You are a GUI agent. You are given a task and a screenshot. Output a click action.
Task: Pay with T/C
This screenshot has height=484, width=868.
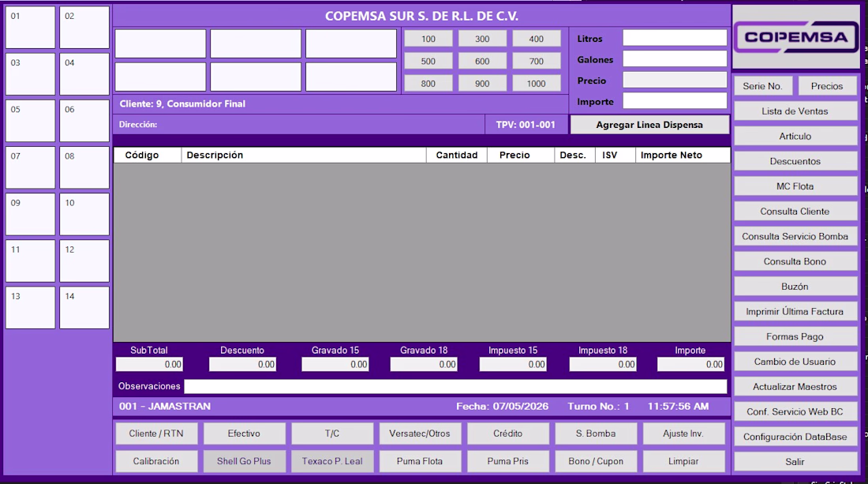click(332, 433)
